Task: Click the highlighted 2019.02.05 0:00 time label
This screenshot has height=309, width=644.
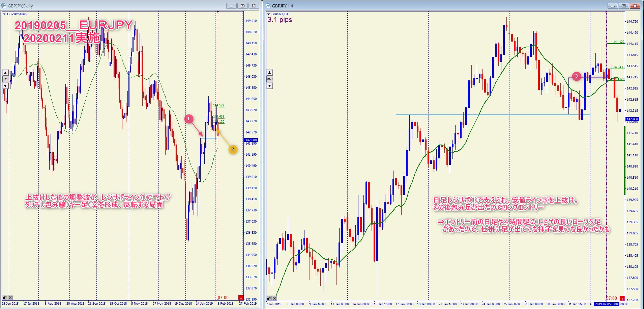Action: point(606,304)
